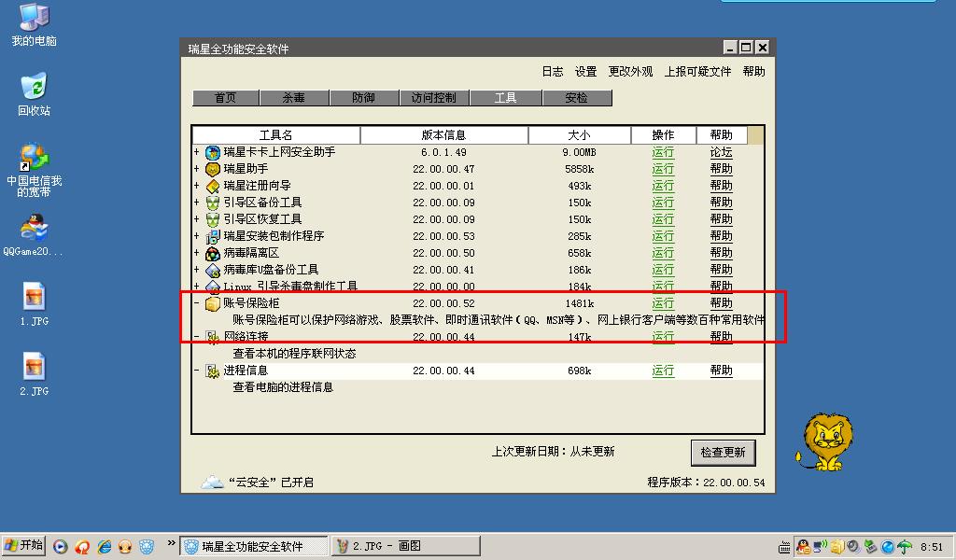
Task: Expand the 病毒隔离区 row
Action: click(x=196, y=252)
